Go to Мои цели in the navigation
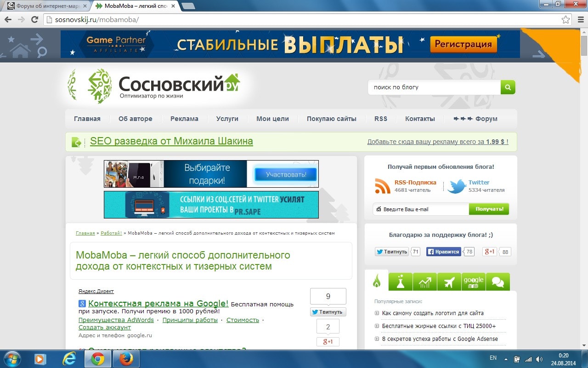 pos(272,119)
